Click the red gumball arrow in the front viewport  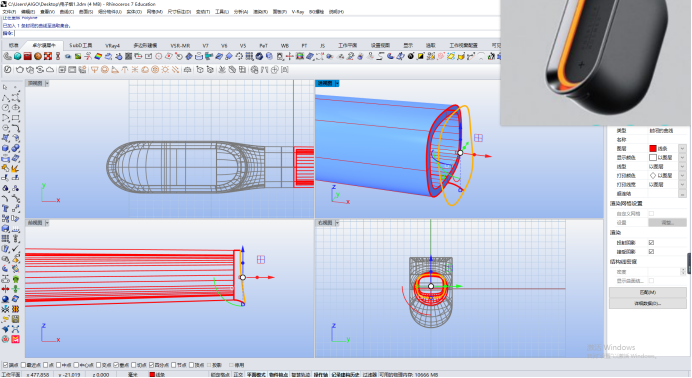pos(270,277)
